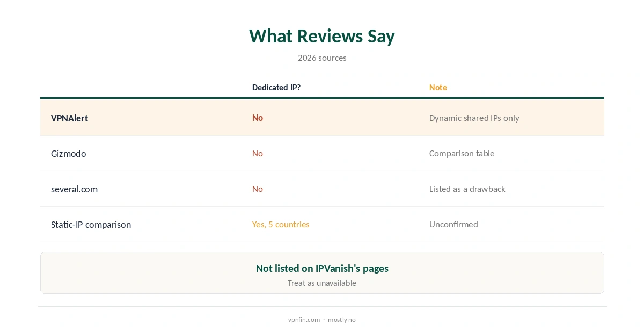Click the "Listed as a drawback" note
The width and height of the screenshot is (644, 330).
[x=467, y=189]
